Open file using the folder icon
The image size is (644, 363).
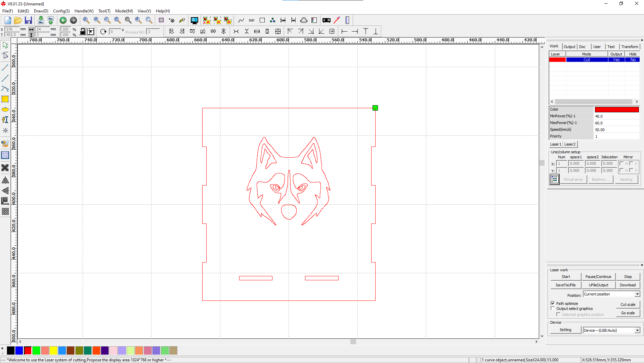coord(18,21)
